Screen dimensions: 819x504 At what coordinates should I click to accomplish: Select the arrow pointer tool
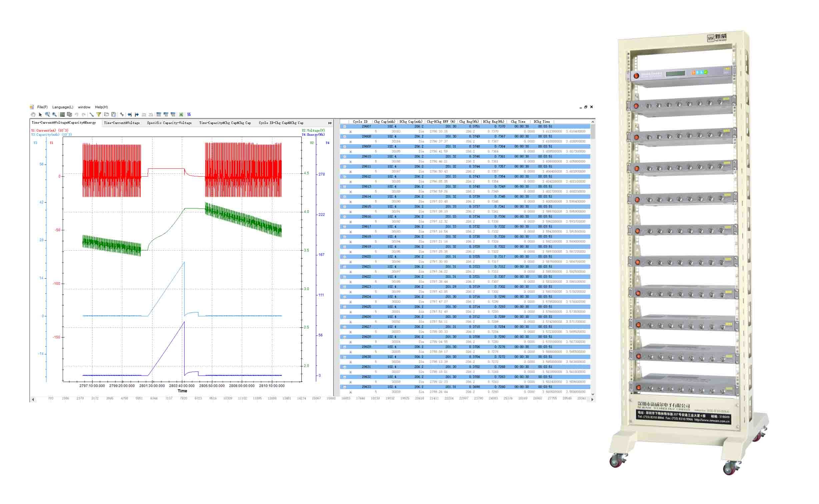tap(40, 114)
